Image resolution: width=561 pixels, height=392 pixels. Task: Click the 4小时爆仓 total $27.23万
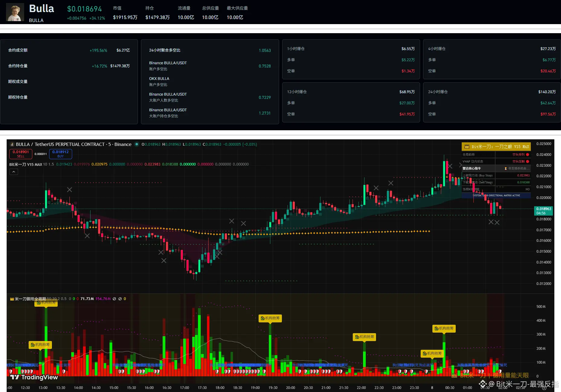click(x=548, y=49)
